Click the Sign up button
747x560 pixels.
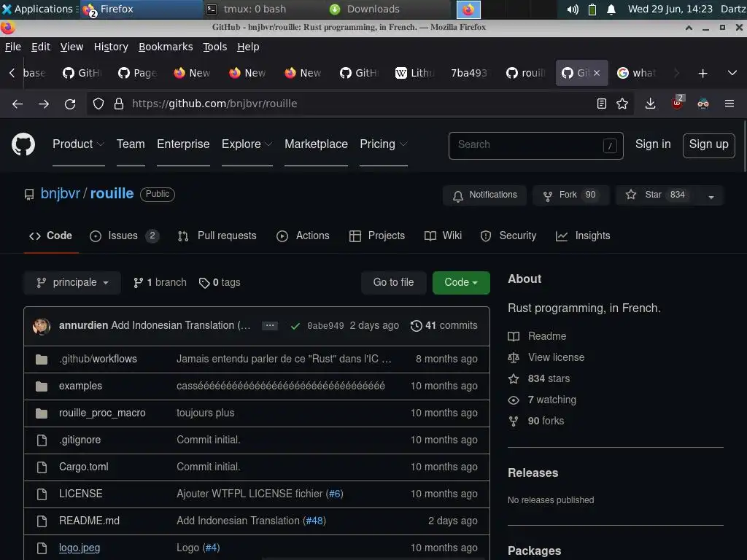click(x=708, y=145)
